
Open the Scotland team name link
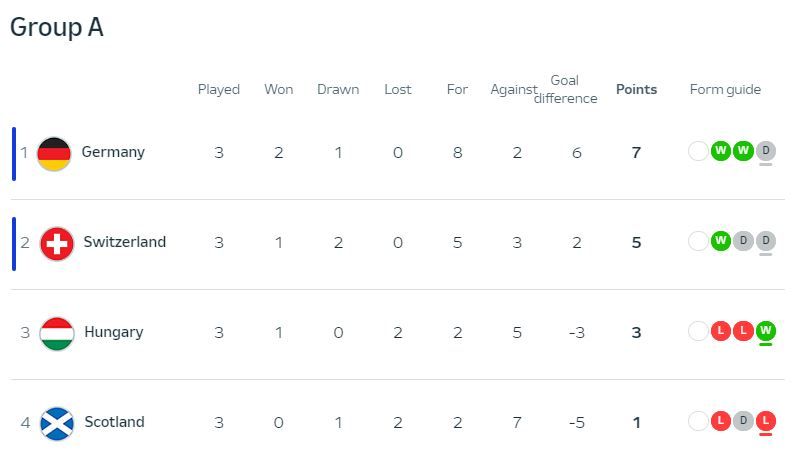pyautogui.click(x=115, y=422)
